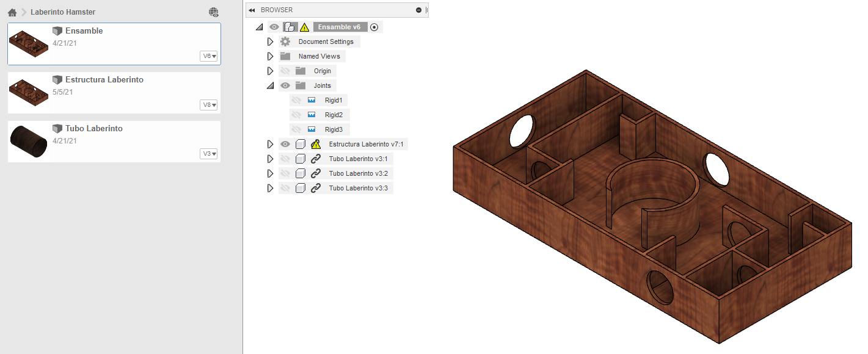Click the Ensamble thumbnail in data panel

click(x=29, y=43)
